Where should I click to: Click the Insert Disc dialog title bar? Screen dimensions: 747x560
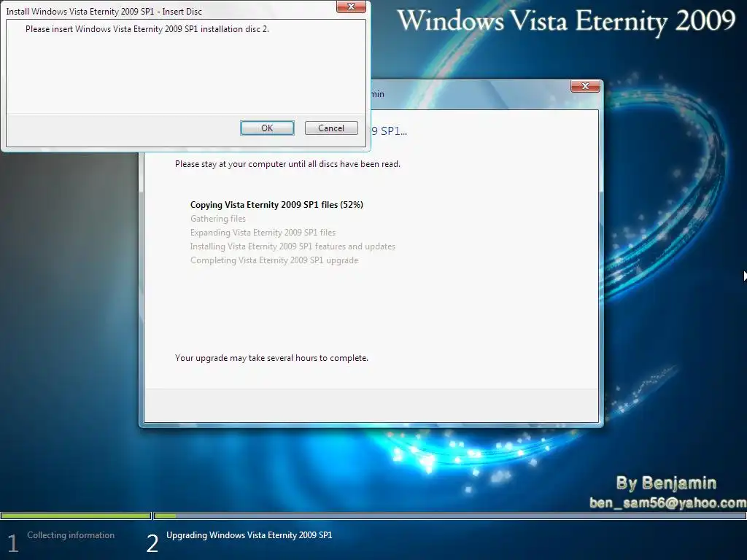169,11
